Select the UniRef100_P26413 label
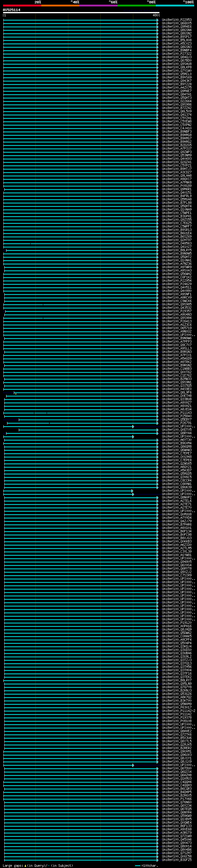 [176, 321]
